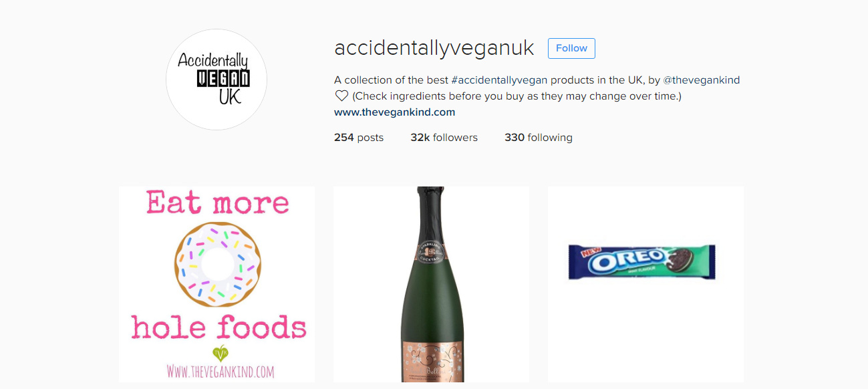Image resolution: width=868 pixels, height=389 pixels.
Task: Open the Accidentally Vegan UK profile picture
Action: pos(216,80)
